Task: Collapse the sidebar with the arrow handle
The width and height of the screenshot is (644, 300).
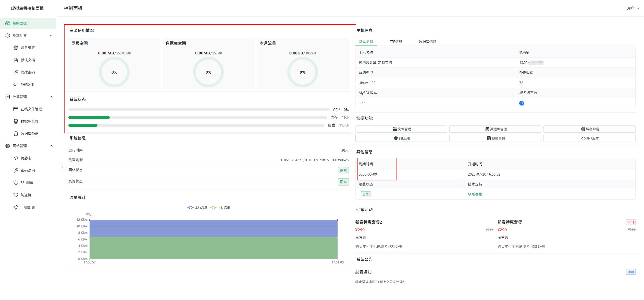Action: click(62, 167)
